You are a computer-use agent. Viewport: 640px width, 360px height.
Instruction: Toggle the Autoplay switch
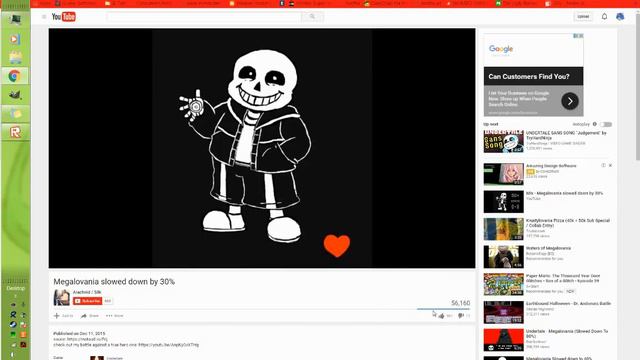(606, 124)
